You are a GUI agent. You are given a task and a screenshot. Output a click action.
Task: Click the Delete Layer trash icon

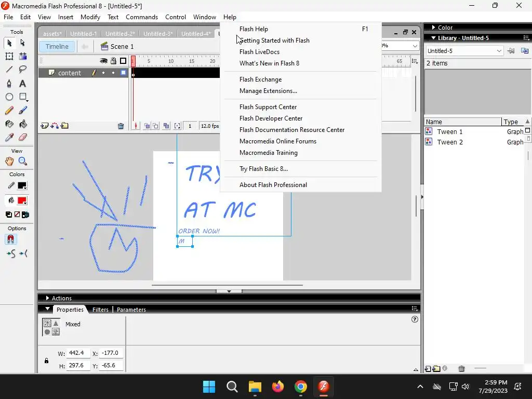click(x=121, y=126)
